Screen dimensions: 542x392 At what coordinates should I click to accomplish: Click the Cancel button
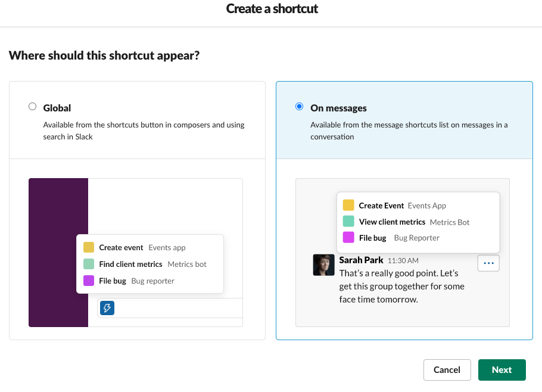tap(447, 370)
